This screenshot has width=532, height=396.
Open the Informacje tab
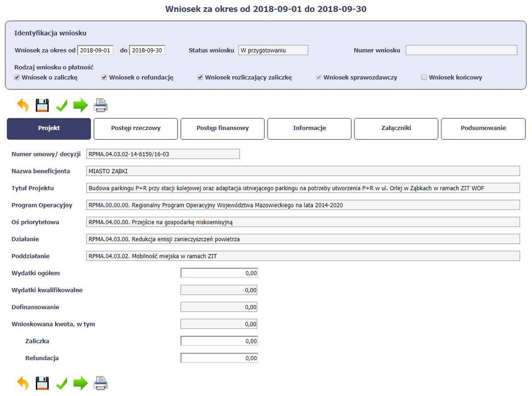coord(310,128)
